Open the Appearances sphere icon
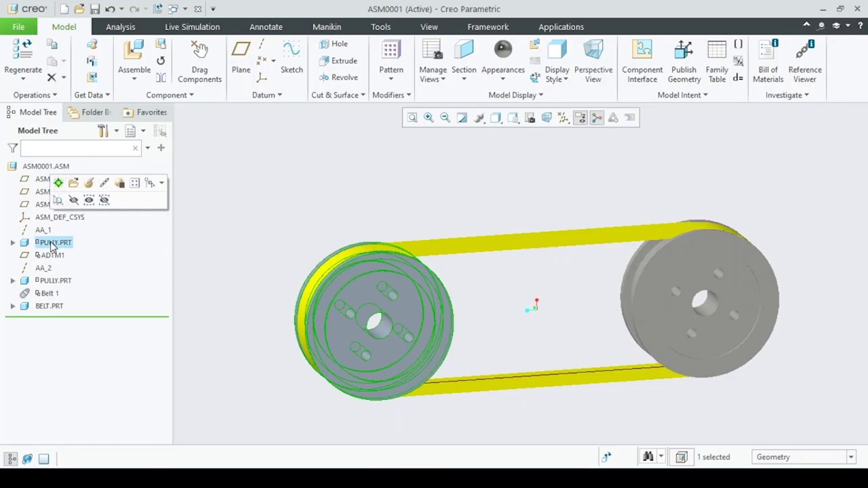The image size is (868, 488). (x=502, y=49)
